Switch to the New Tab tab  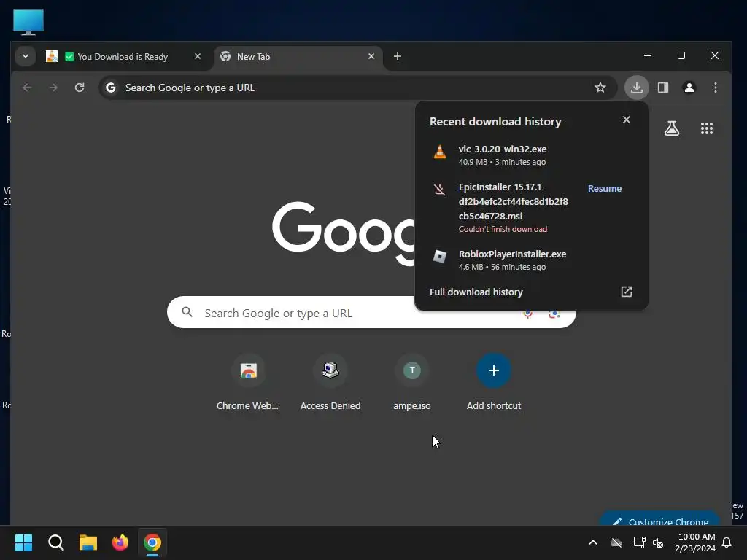298,57
